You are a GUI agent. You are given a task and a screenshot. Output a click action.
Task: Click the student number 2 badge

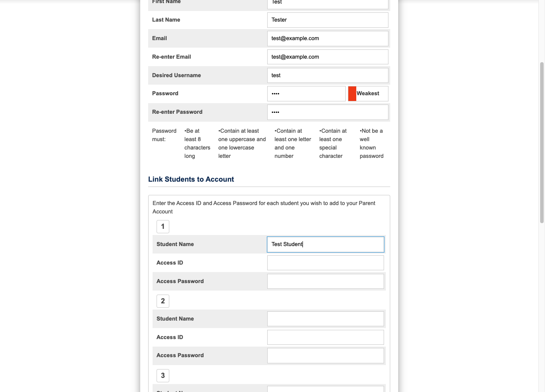pos(163,301)
